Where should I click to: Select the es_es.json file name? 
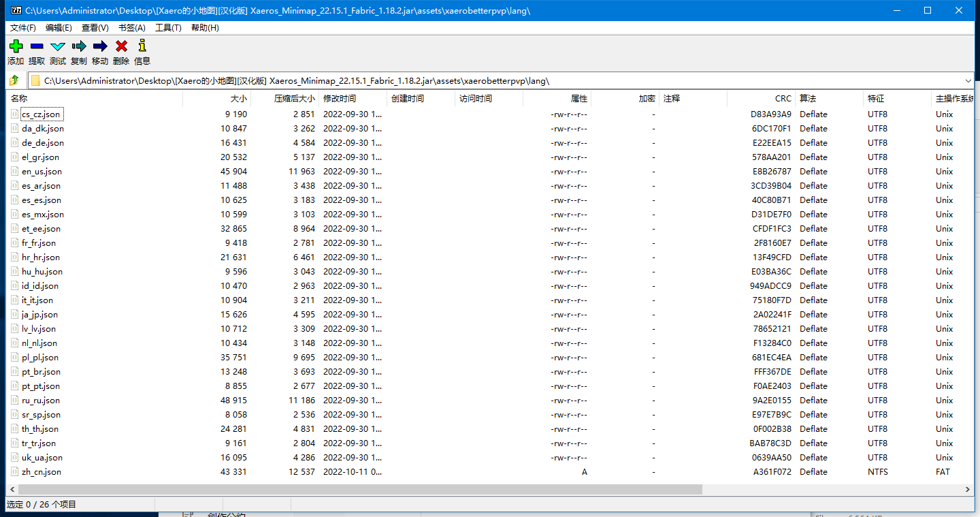tap(42, 200)
